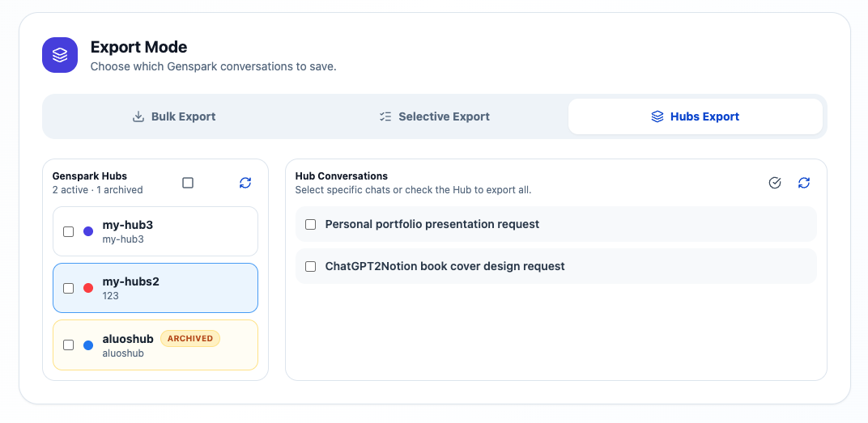The height and width of the screenshot is (423, 868).
Task: Click the '2 active · 1 archived' status text
Action: 97,190
